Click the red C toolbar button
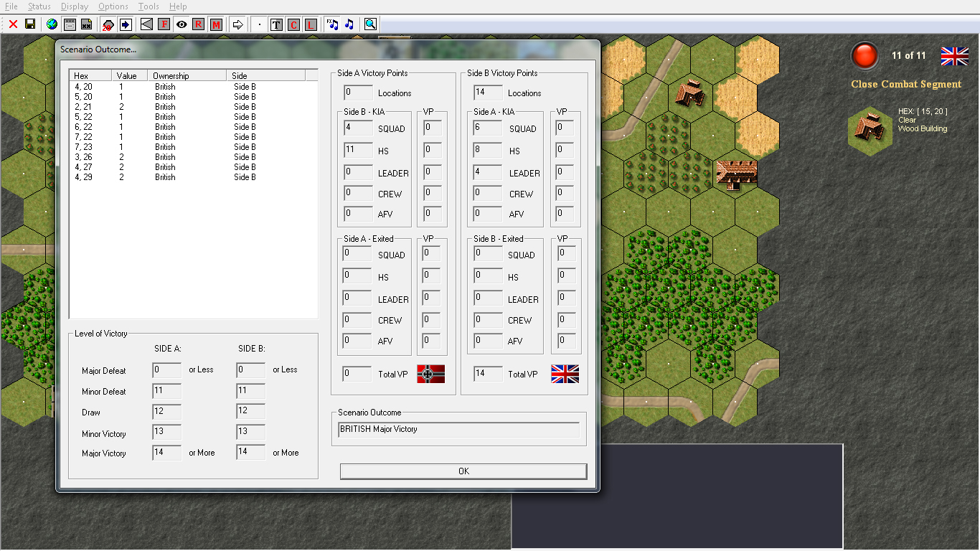This screenshot has height=551, width=980. [293, 24]
